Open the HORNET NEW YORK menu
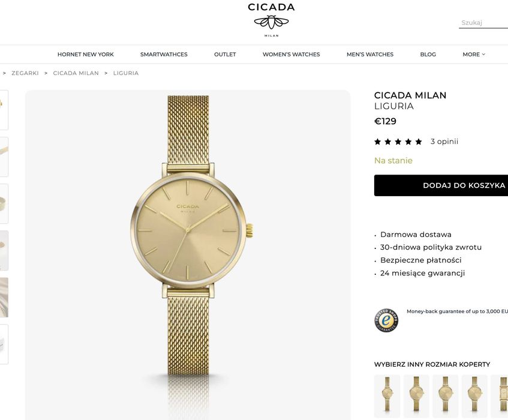This screenshot has width=508, height=420. [86, 55]
